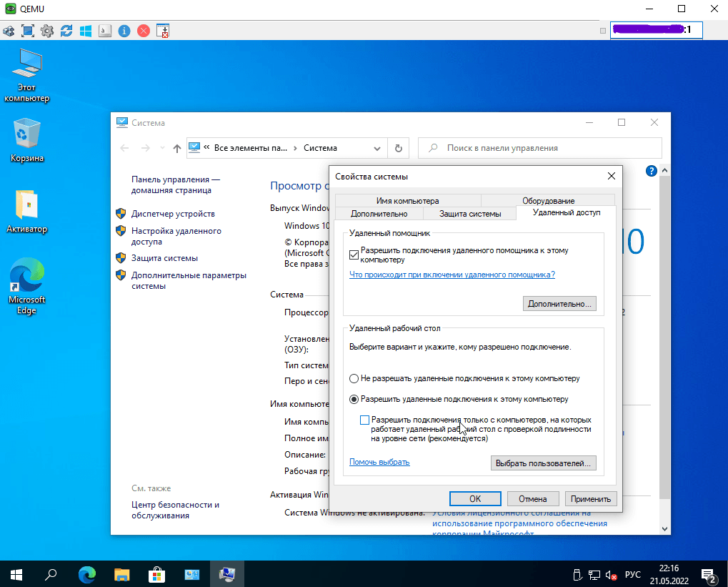Click the refresh screen toolbar icon
Viewport: 728px width, 587px height.
click(66, 31)
